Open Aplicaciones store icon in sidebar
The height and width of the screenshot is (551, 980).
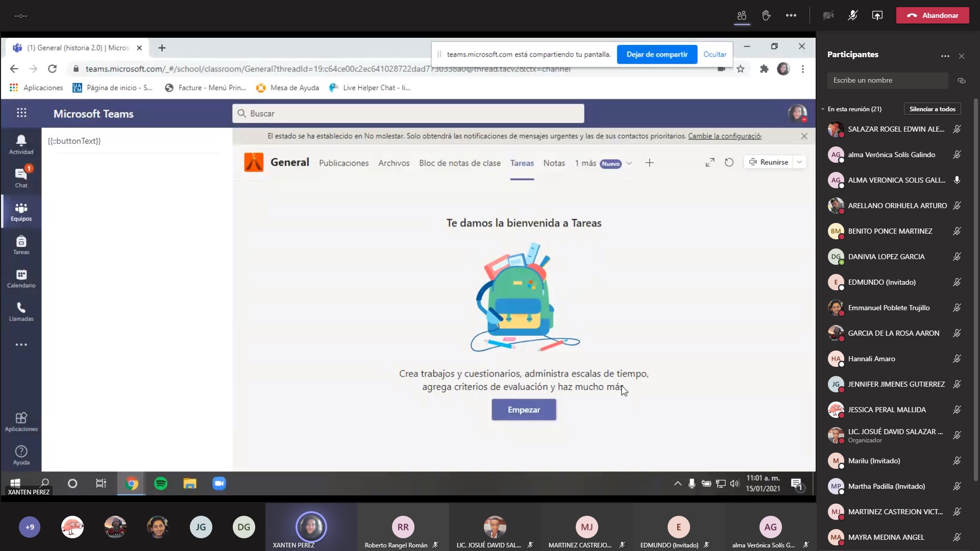21,422
